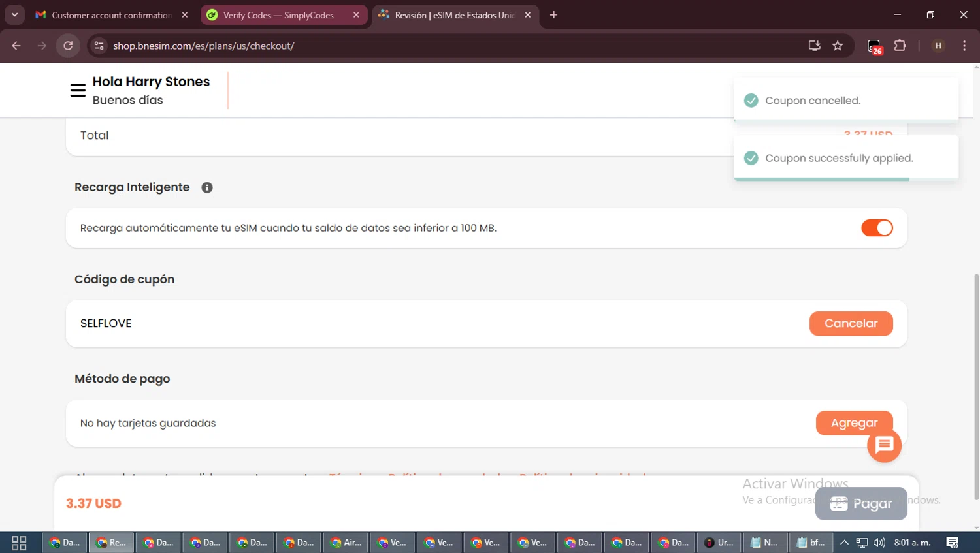Open the 'Ur...' app in taskbar
Image resolution: width=980 pixels, height=553 pixels.
click(x=719, y=543)
